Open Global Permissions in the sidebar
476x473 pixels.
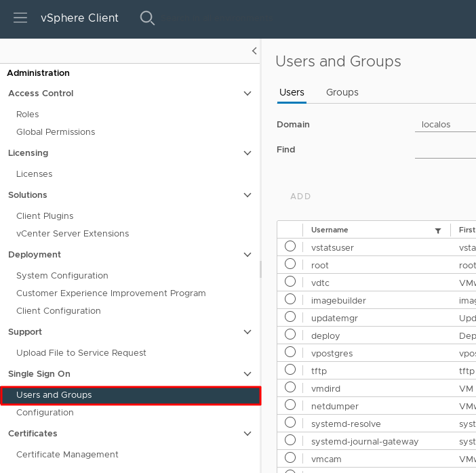tap(56, 132)
